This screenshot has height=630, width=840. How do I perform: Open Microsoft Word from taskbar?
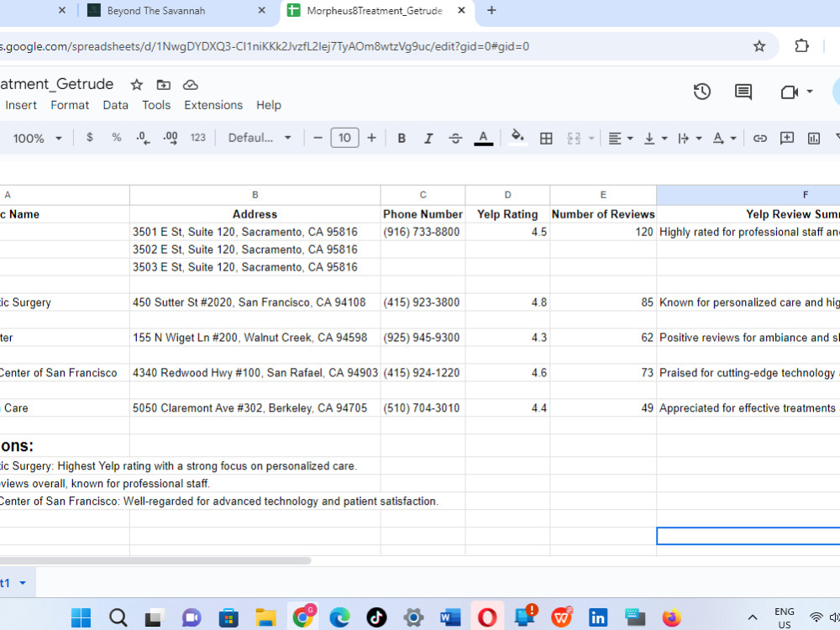(x=450, y=617)
